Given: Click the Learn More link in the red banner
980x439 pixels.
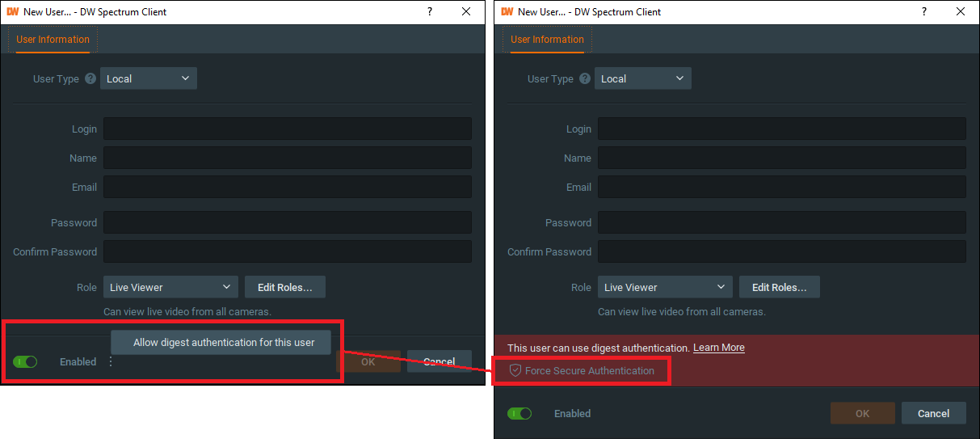Looking at the screenshot, I should (718, 348).
